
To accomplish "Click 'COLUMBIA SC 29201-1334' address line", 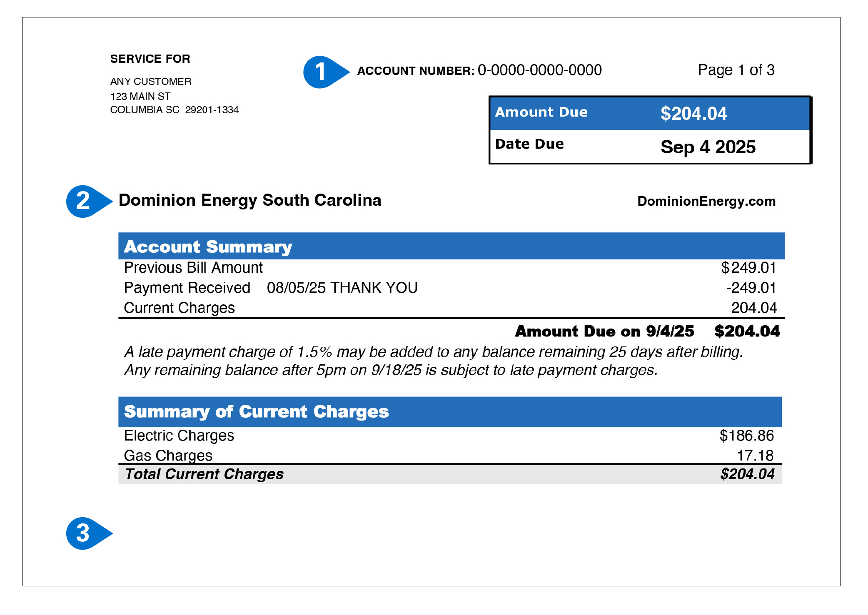I will (x=175, y=110).
